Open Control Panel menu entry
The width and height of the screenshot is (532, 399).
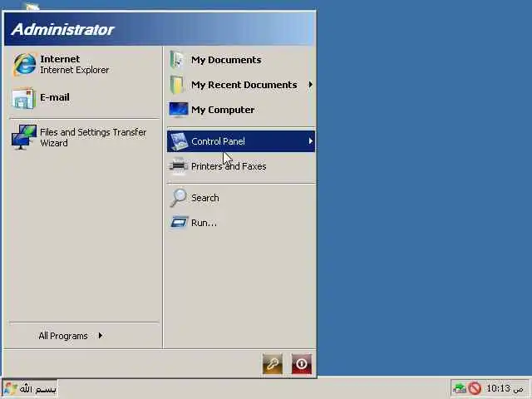(241, 141)
